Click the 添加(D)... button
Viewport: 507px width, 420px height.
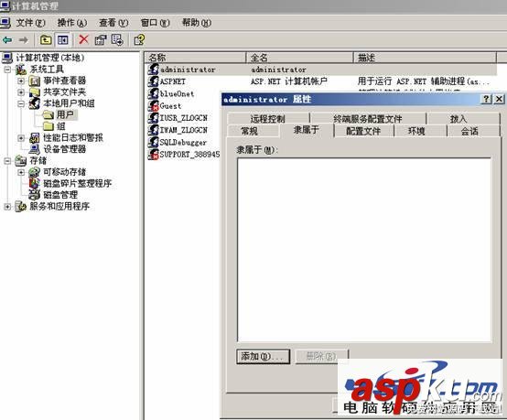tap(263, 356)
